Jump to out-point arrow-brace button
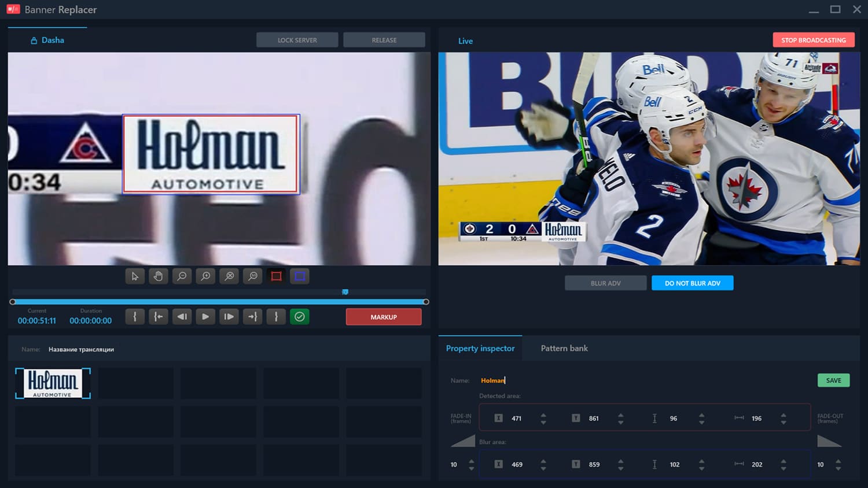 [x=253, y=317]
